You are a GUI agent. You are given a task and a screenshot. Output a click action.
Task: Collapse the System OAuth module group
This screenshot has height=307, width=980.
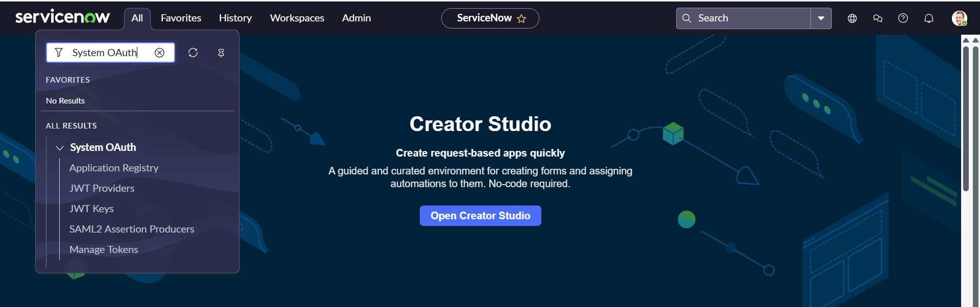coord(60,148)
